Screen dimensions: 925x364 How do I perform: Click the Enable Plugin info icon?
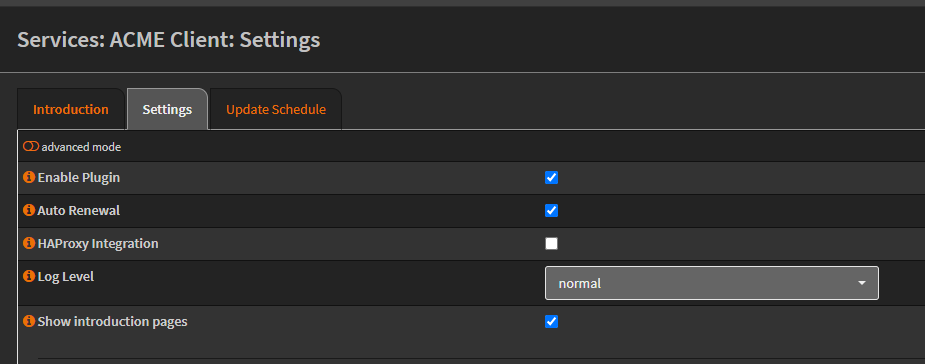click(x=29, y=177)
